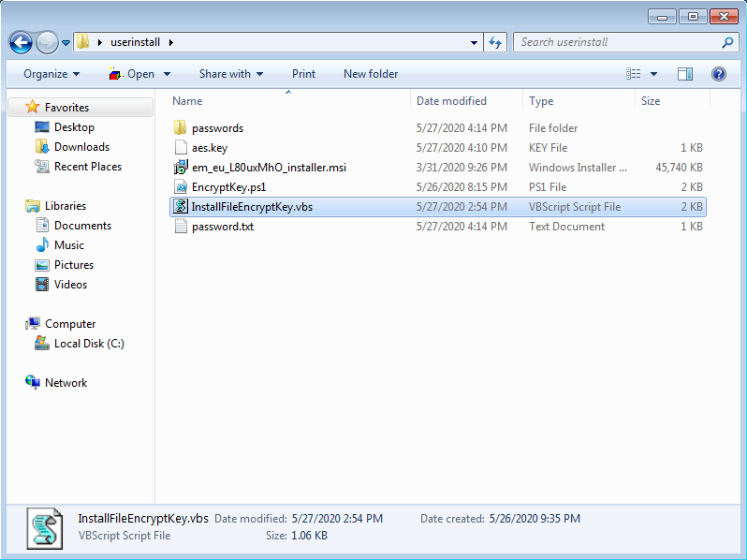The image size is (747, 560).
Task: Open the view options dropdown arrow
Action: tap(653, 74)
